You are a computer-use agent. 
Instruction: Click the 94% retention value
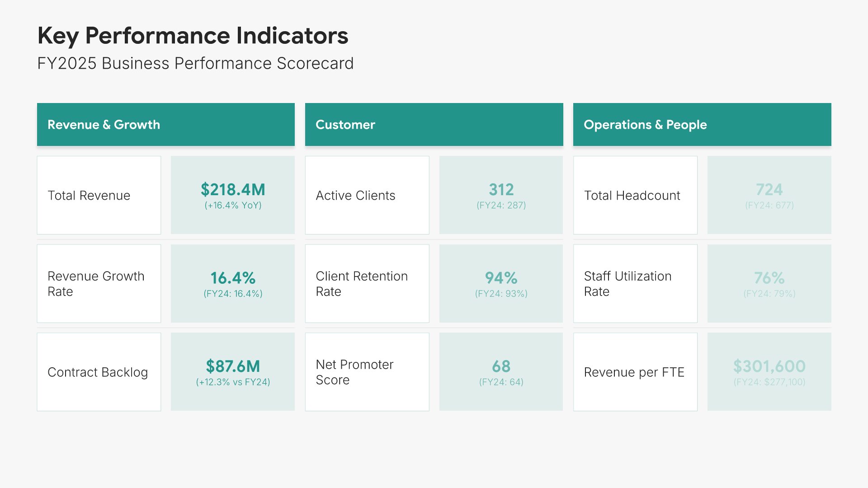point(501,278)
